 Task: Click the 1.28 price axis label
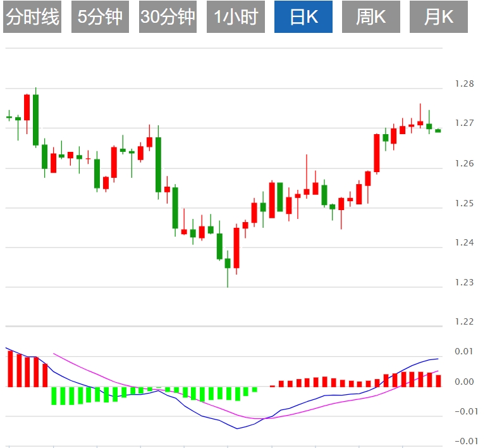pos(463,84)
